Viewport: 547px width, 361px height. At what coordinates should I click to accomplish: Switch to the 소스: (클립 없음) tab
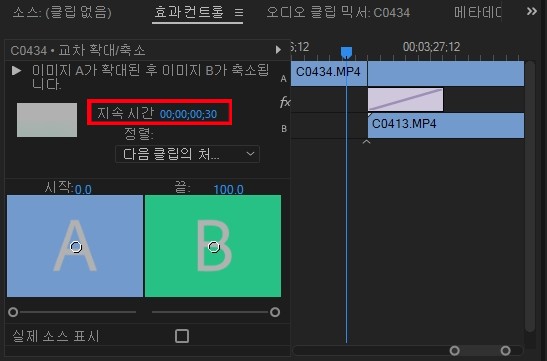[x=62, y=13]
